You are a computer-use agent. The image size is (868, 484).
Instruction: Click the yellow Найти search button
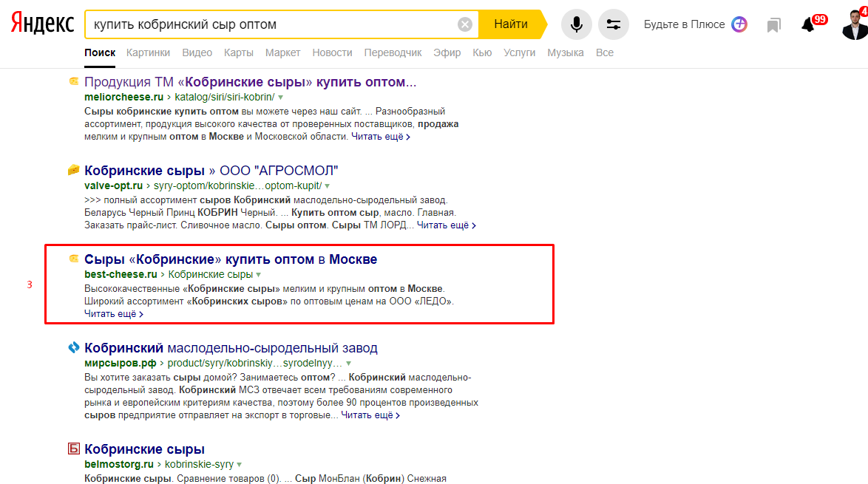(x=512, y=24)
